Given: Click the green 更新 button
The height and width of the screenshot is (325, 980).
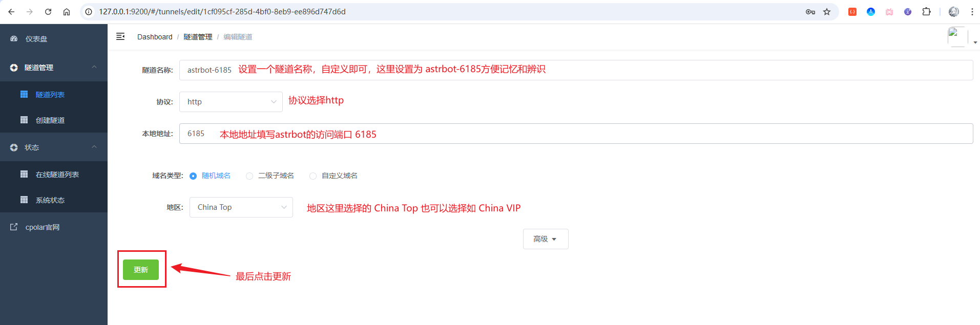Looking at the screenshot, I should [141, 270].
